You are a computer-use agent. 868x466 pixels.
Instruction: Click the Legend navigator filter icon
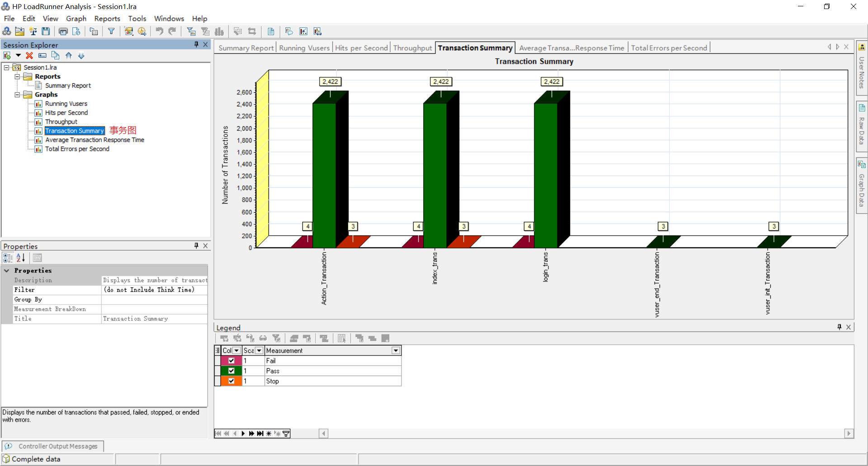click(x=286, y=433)
